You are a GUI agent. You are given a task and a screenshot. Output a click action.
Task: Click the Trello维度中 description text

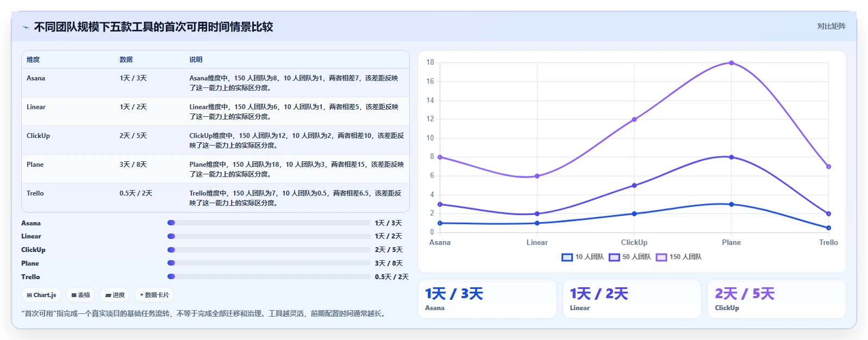[x=296, y=198]
